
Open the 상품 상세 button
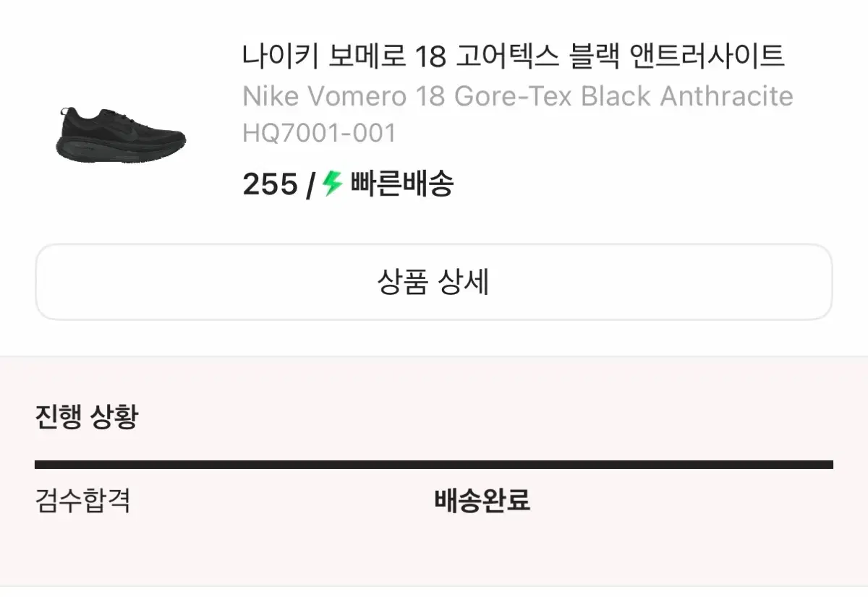[x=434, y=282]
